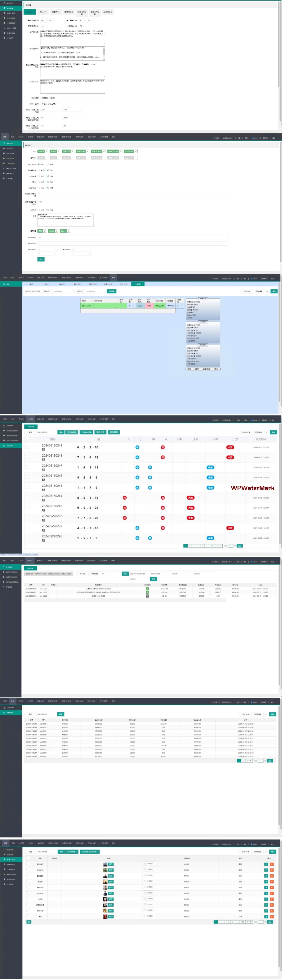Viewport: 282px width, 980px height.
Task: Click blue 小 badge in row 202406150249
Action: (x=137, y=447)
